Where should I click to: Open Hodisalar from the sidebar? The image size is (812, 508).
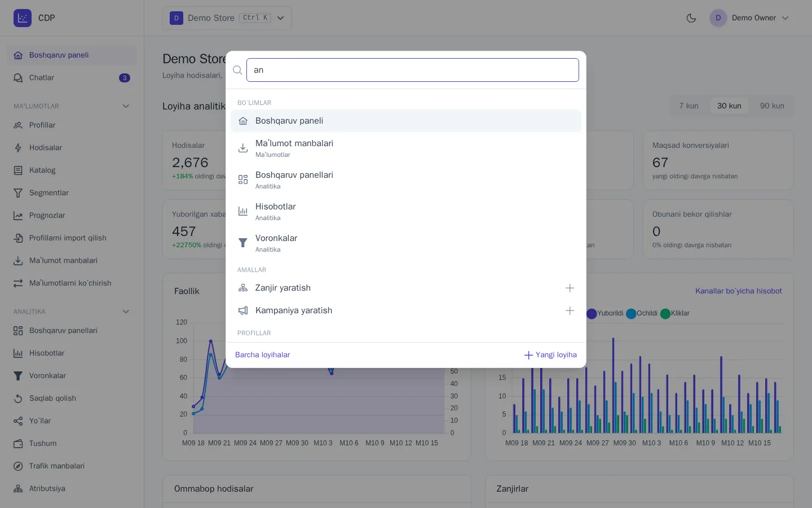click(72, 148)
